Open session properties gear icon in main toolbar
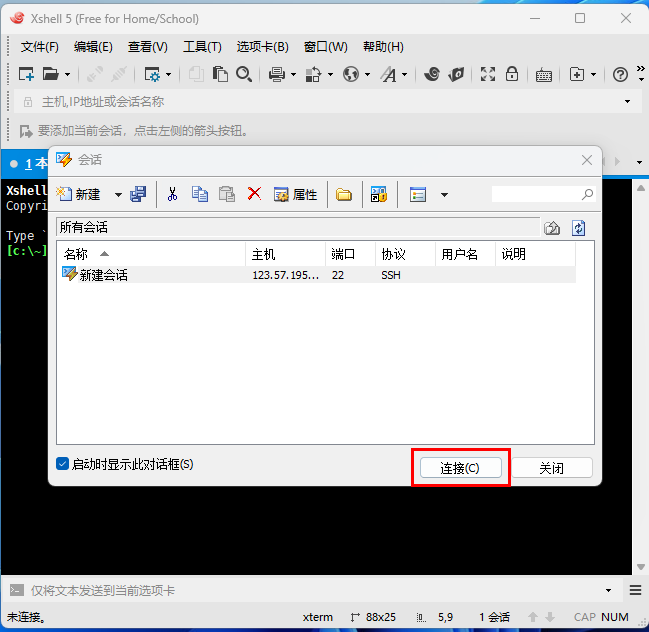 point(152,74)
